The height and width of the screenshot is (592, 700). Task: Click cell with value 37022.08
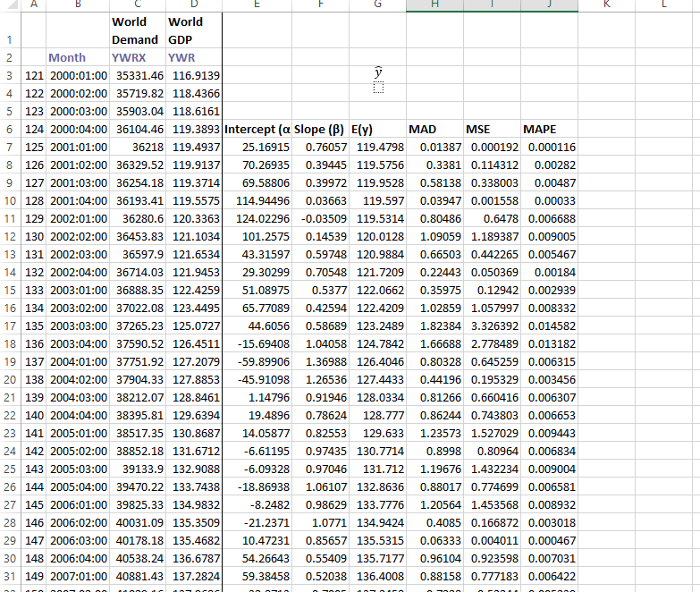tap(138, 308)
